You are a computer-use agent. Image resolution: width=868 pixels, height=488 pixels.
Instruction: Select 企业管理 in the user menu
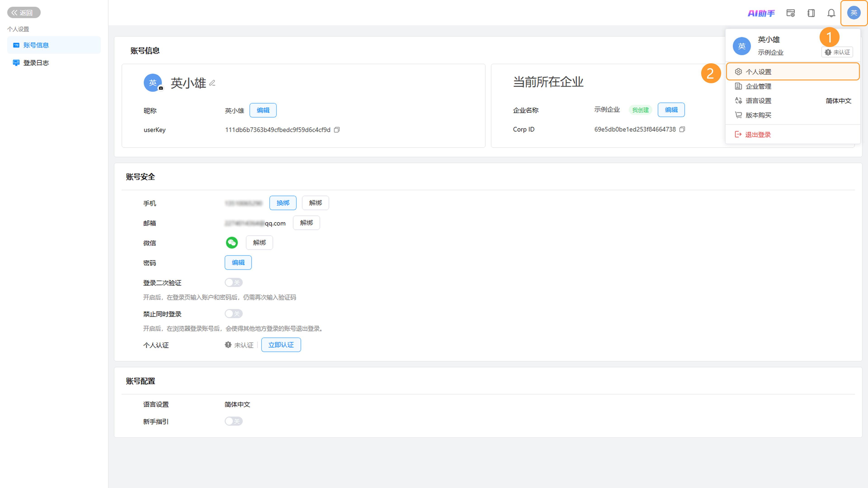tap(793, 86)
